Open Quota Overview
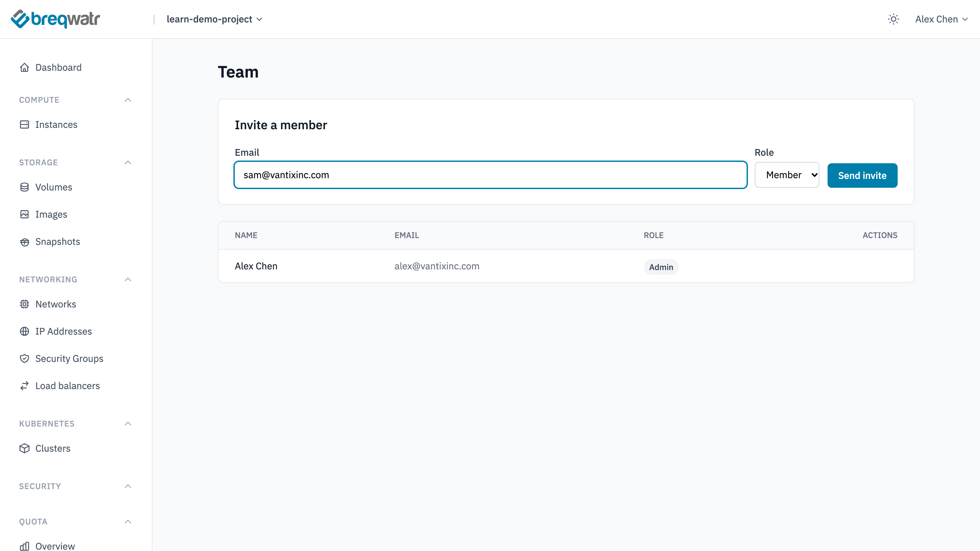Screen dimensions: 980x551 tap(55, 546)
